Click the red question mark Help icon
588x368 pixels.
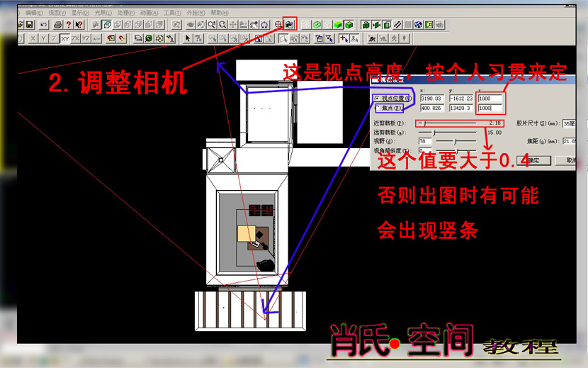(68, 25)
